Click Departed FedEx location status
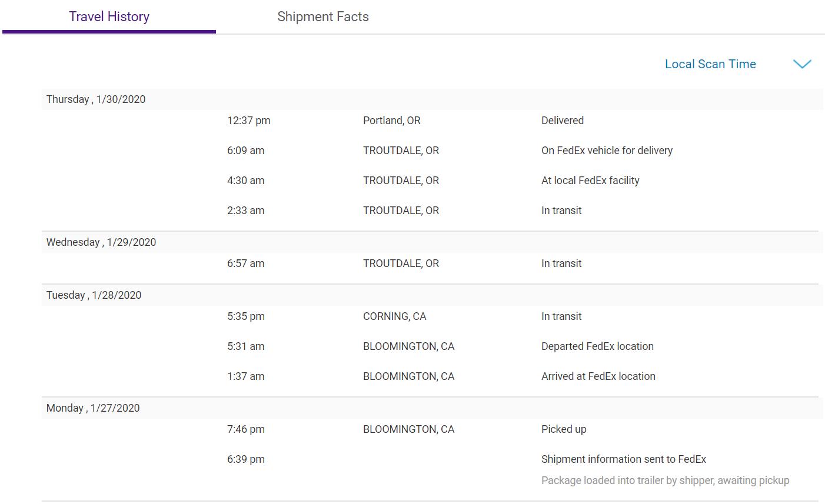This screenshot has height=504, width=825. 597,346
